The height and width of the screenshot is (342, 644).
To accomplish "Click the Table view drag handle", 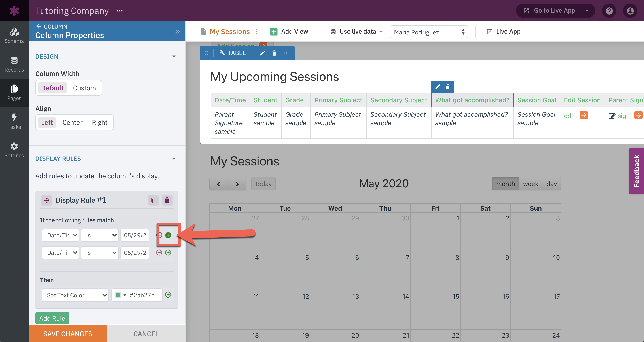I will [207, 53].
